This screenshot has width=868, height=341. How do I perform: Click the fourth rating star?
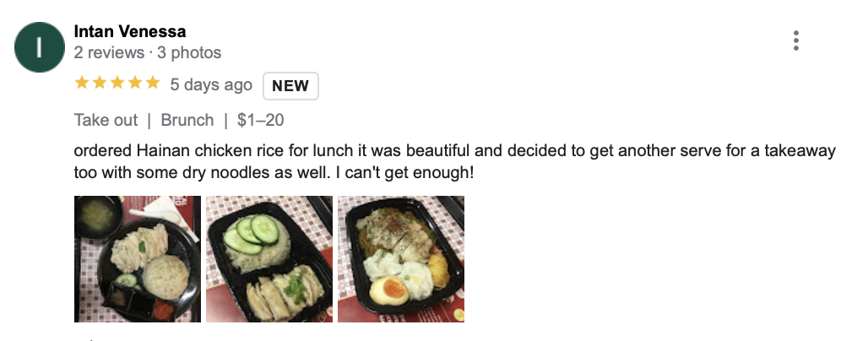coord(135,83)
